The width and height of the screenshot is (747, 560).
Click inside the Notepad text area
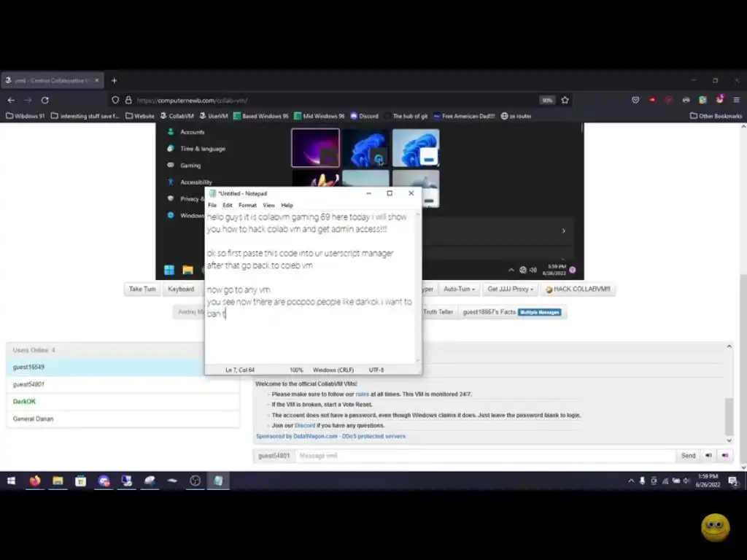(x=311, y=287)
